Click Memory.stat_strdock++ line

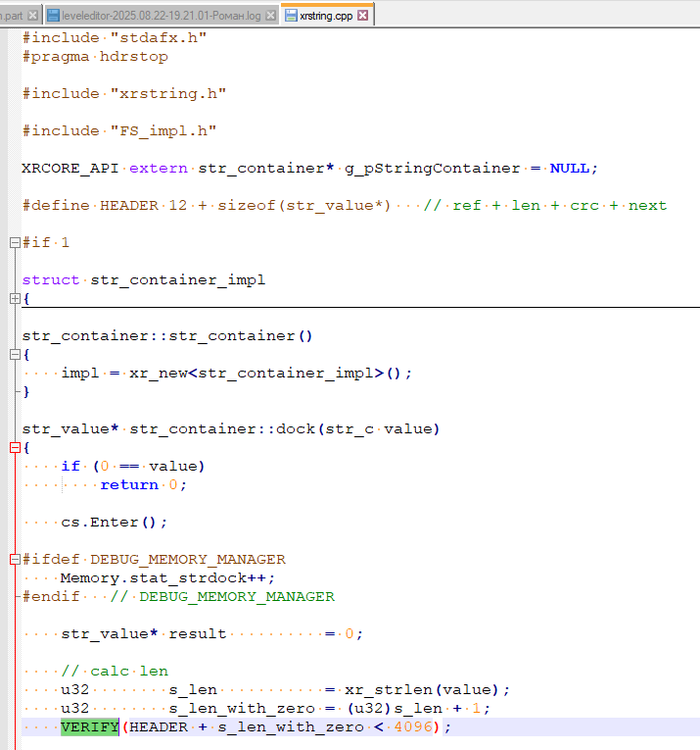pos(167,578)
